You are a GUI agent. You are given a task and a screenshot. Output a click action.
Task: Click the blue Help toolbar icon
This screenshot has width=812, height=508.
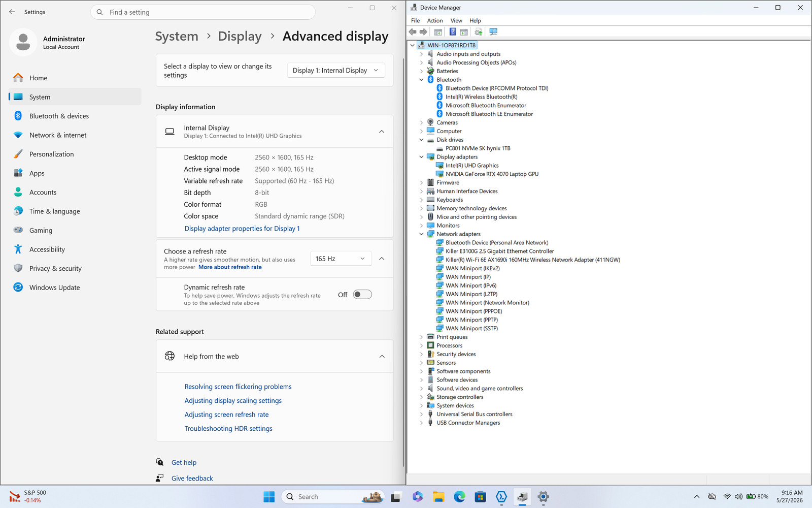point(453,32)
